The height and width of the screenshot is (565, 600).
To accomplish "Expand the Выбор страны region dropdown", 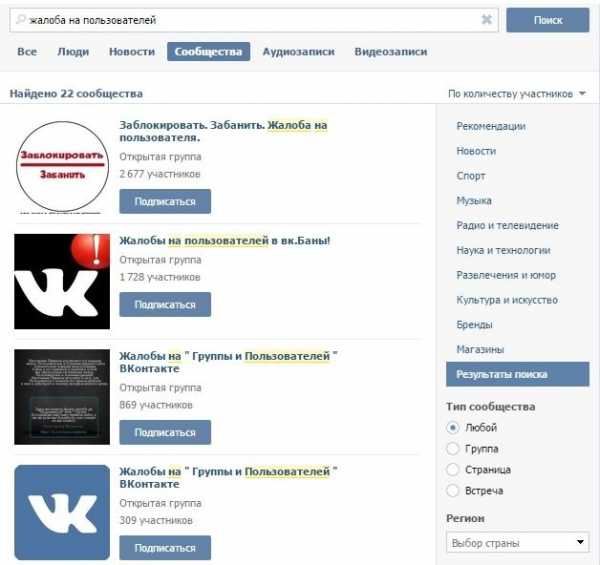I will [x=518, y=542].
